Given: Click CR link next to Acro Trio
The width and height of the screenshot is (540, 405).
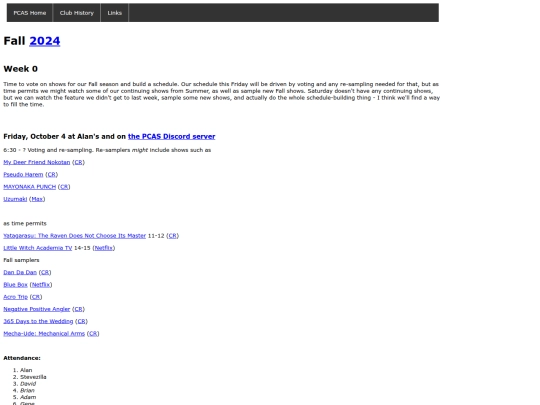Looking at the screenshot, I should point(36,297).
